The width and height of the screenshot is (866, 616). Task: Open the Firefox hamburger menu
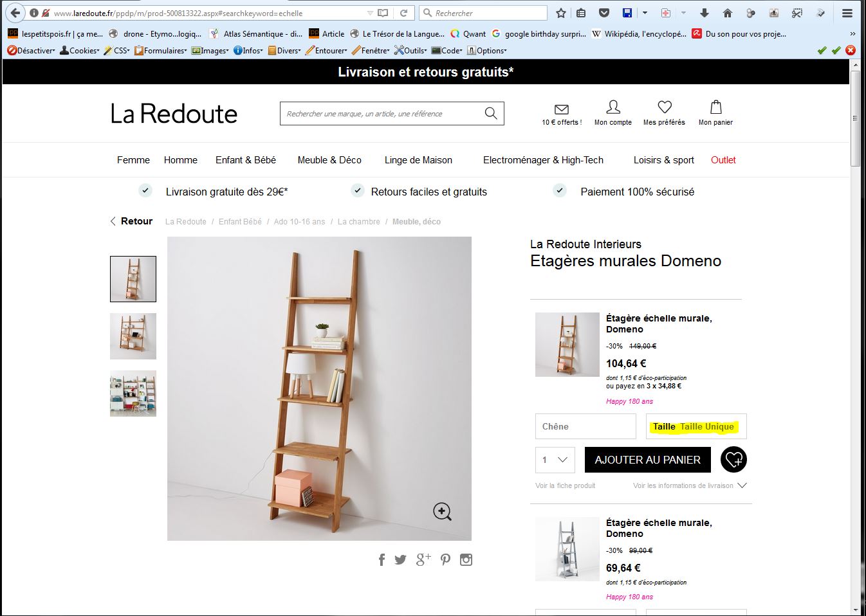[847, 13]
